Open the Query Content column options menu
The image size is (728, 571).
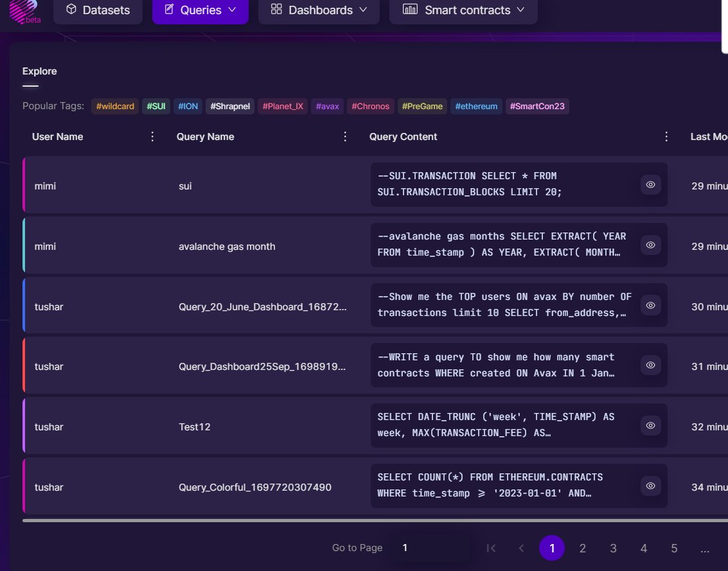666,136
